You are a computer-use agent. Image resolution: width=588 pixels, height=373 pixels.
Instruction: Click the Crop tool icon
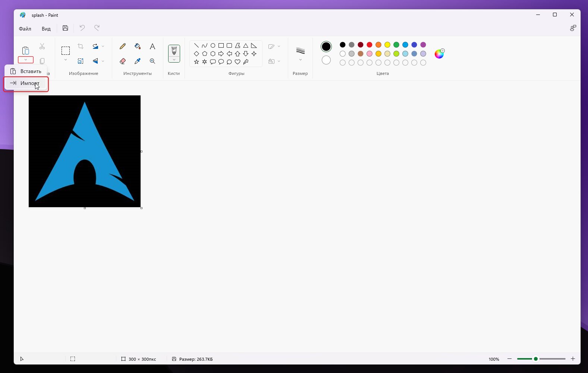pos(81,46)
